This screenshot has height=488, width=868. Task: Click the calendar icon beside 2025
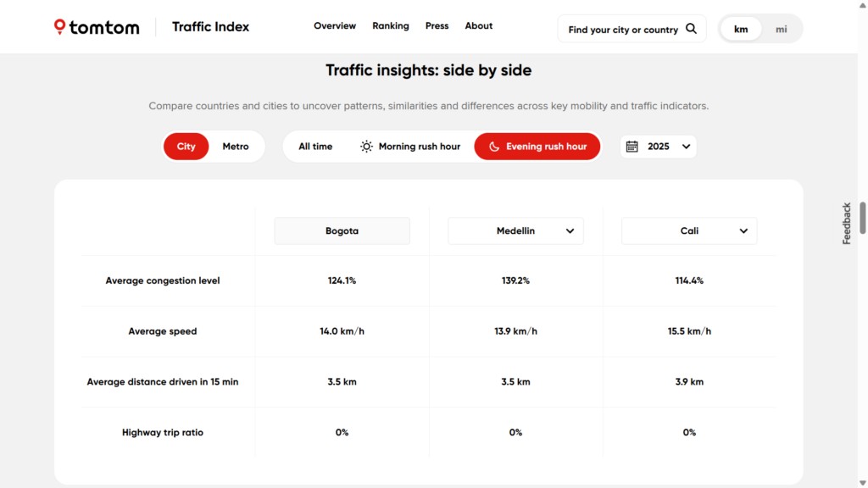pyautogui.click(x=632, y=147)
